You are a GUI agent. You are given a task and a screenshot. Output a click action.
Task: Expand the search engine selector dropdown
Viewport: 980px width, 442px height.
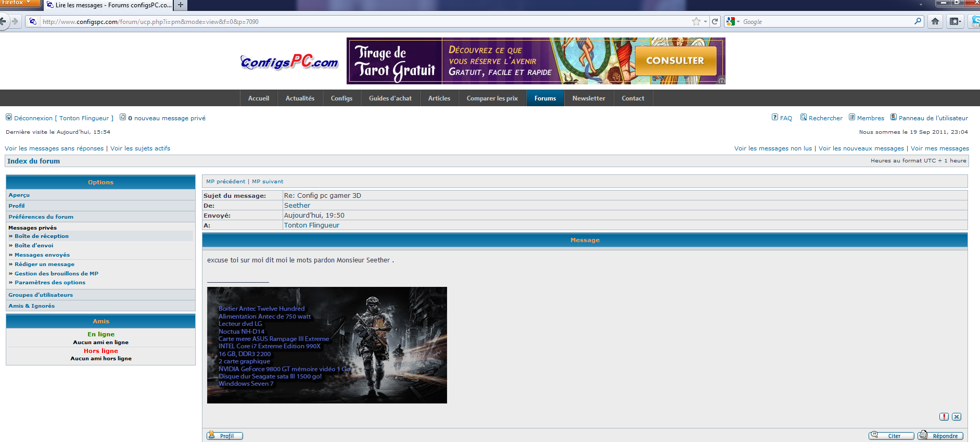(x=733, y=21)
